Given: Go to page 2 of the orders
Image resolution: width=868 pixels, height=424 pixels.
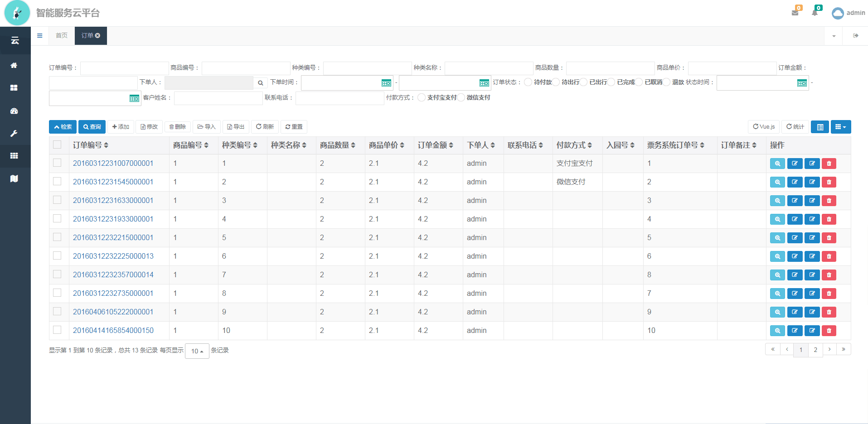Looking at the screenshot, I should 815,350.
